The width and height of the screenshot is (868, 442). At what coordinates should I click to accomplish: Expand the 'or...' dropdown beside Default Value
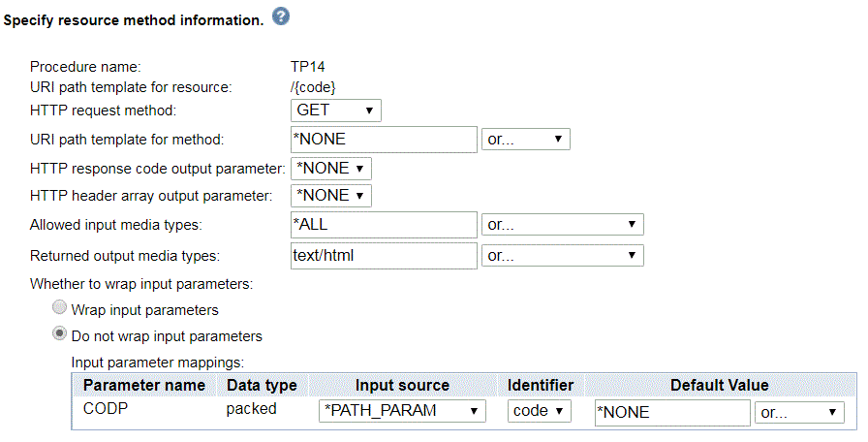(x=799, y=412)
